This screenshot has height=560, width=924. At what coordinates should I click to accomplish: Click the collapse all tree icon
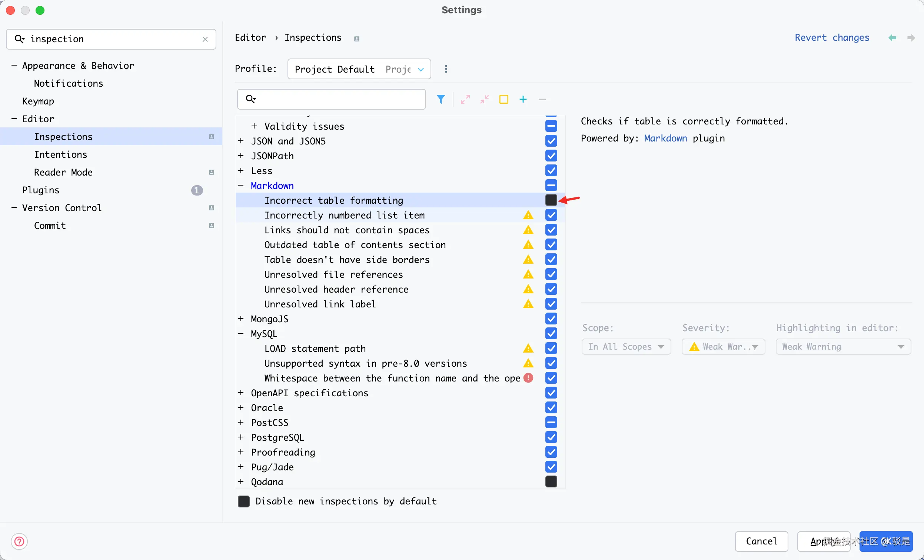pyautogui.click(x=485, y=99)
